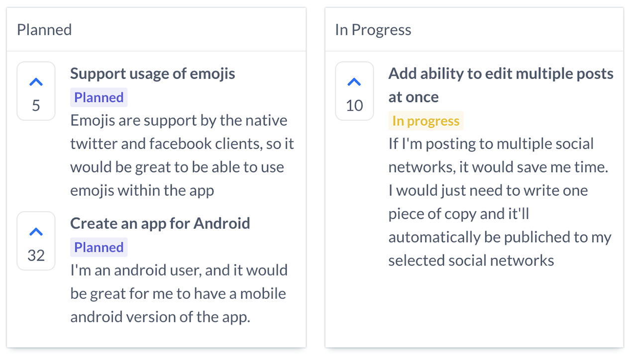Screen dimensions: 637x364
Task: Click empty space below the In Progress card
Action: click(474, 309)
